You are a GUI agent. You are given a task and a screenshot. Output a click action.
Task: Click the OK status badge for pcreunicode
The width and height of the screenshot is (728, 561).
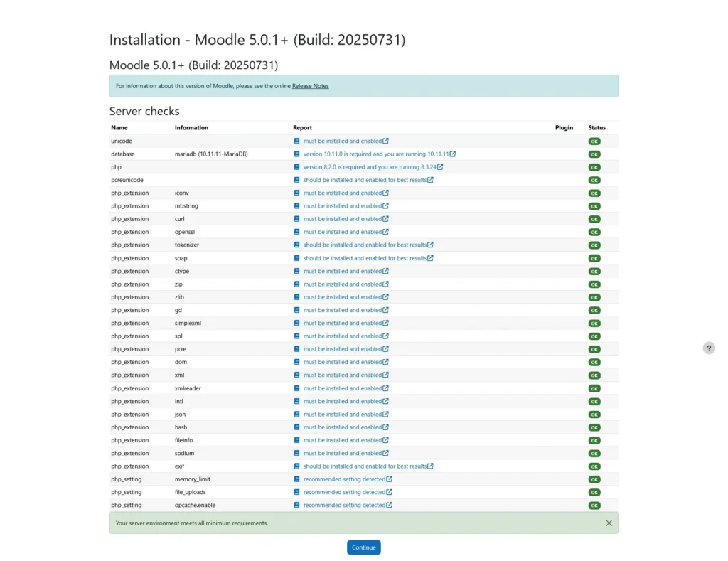click(x=594, y=180)
